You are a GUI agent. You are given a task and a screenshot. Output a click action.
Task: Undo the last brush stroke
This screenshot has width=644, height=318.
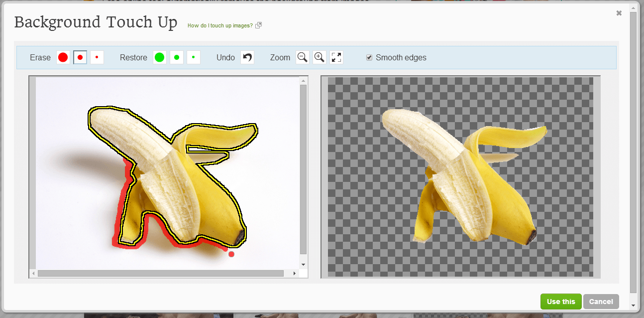(x=247, y=57)
